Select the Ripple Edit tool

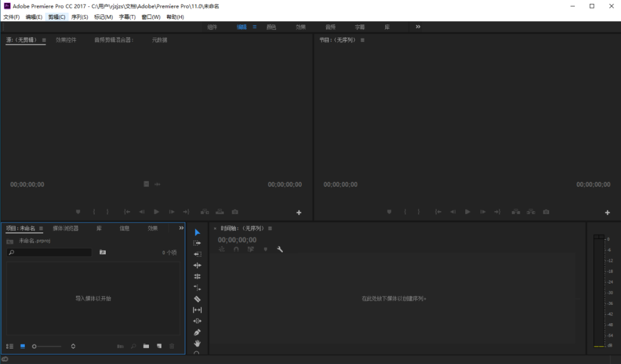[x=197, y=265]
